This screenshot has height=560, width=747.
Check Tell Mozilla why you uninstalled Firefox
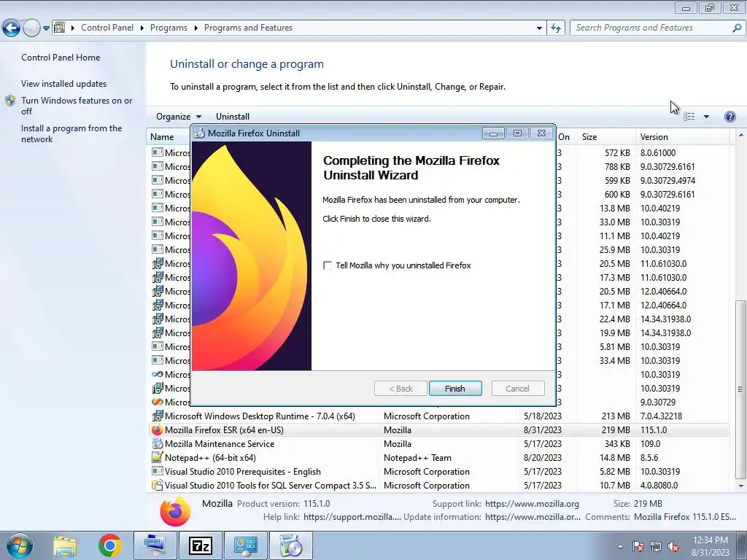coord(328,265)
